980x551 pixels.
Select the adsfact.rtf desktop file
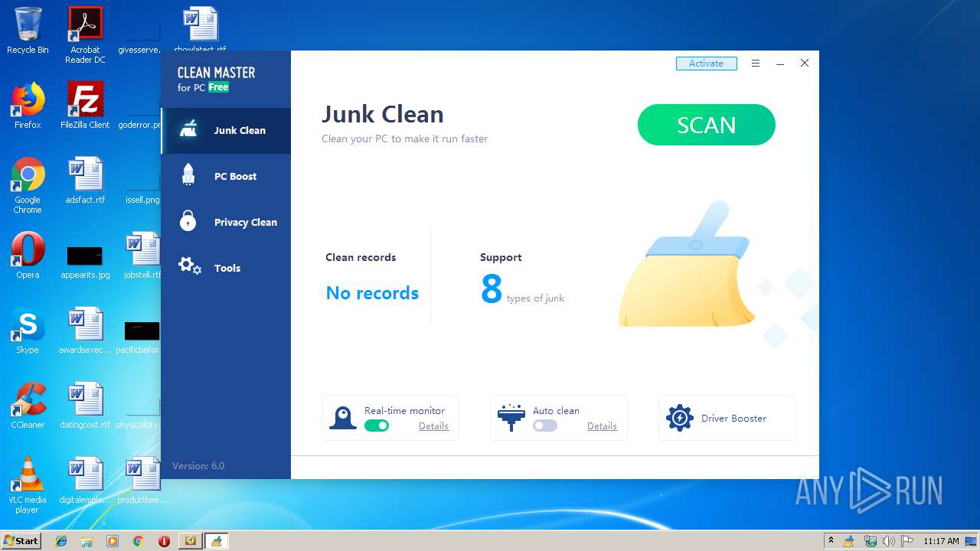coord(85,181)
